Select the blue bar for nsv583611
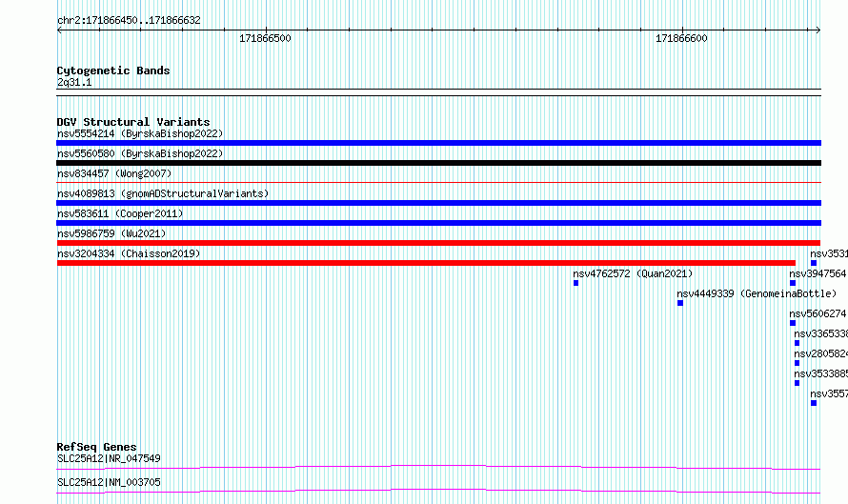 438,223
